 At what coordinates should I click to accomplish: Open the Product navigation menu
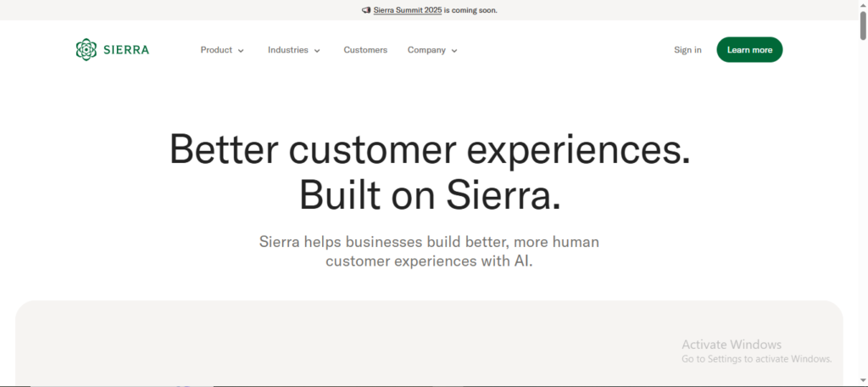[x=216, y=50]
